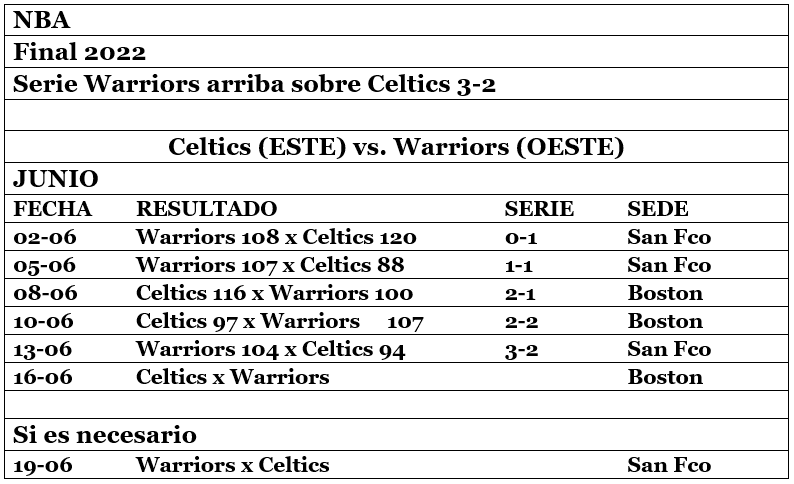Screen dimensions: 794x484
Task: Click the Warriors 104 x Celtics 94 result
Action: 270,349
